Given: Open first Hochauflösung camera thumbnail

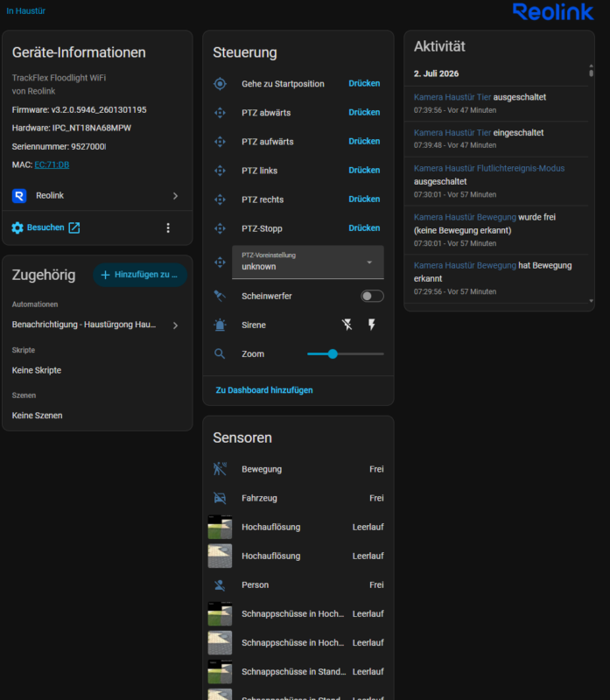Looking at the screenshot, I should click(x=220, y=527).
